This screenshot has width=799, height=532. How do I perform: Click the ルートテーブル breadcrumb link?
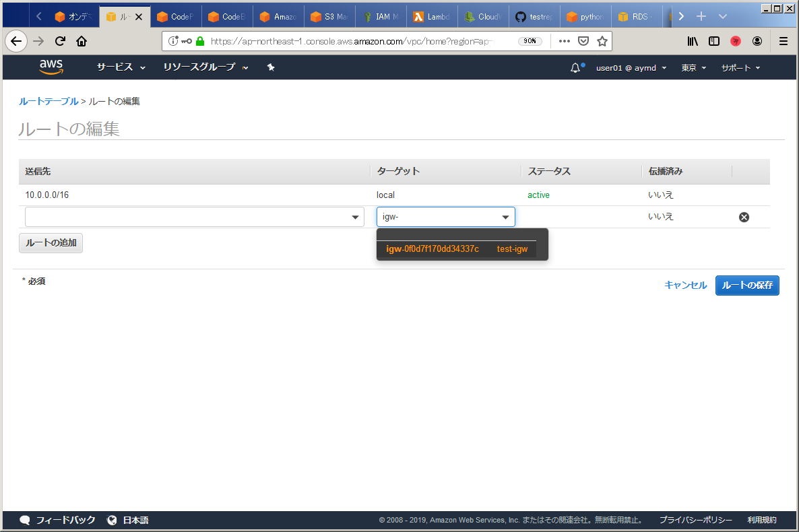(x=49, y=102)
